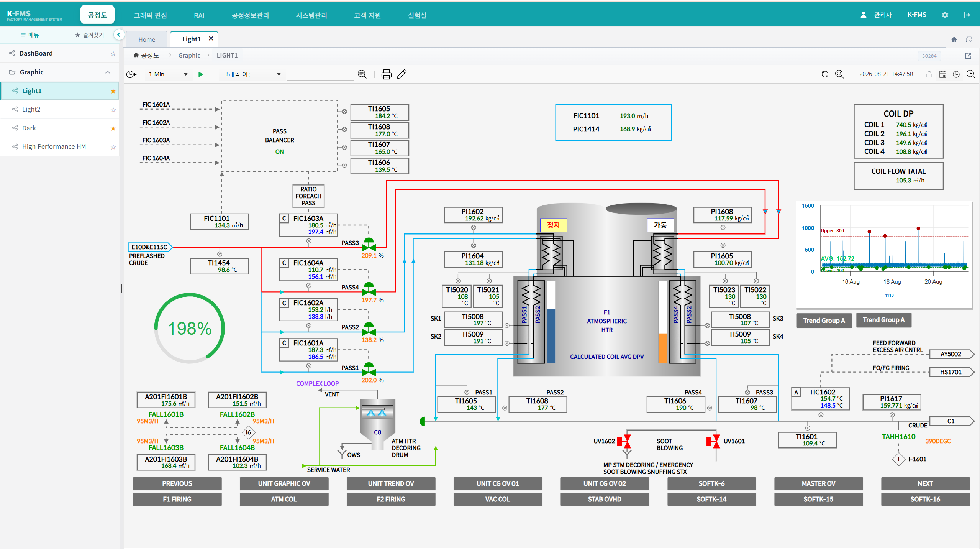Click the VAC COL button
Image resolution: width=980 pixels, height=549 pixels.
[498, 500]
